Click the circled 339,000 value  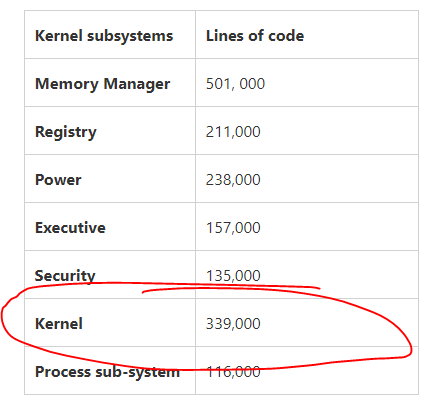pos(233,324)
